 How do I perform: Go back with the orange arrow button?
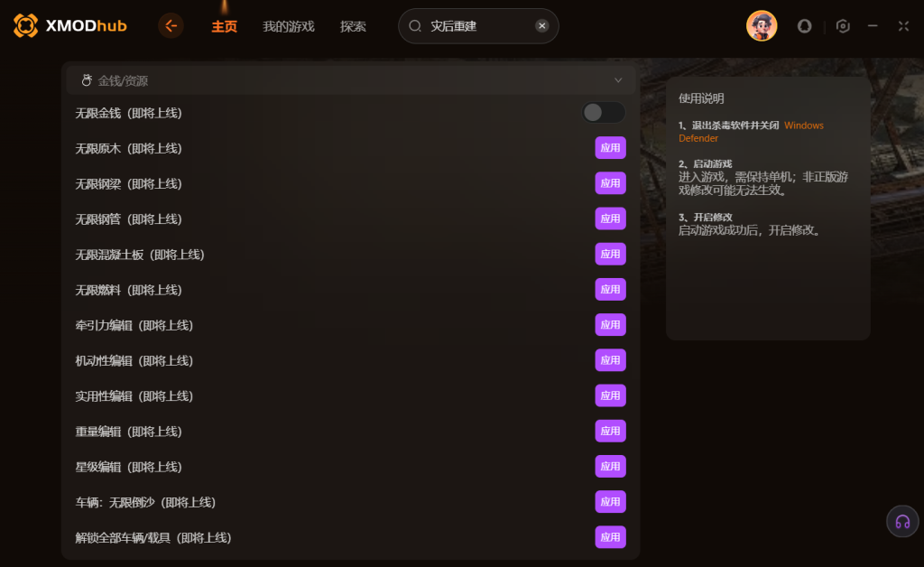[171, 26]
